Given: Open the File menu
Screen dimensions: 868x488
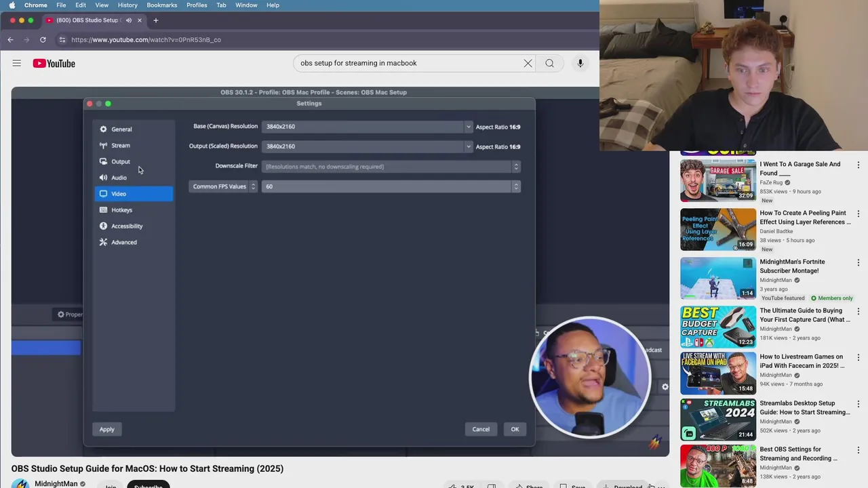Looking at the screenshot, I should (61, 5).
